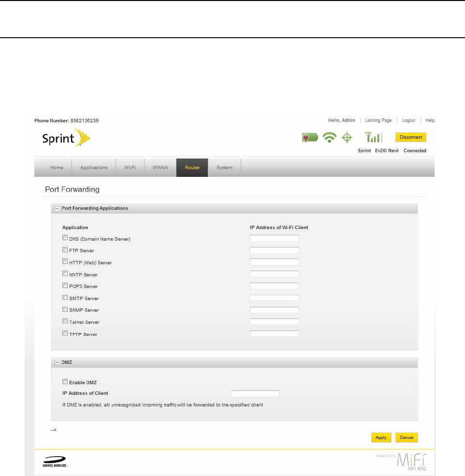Click the "Hello, Admin" greeting text
This screenshot has height=476, width=465.
click(341, 120)
